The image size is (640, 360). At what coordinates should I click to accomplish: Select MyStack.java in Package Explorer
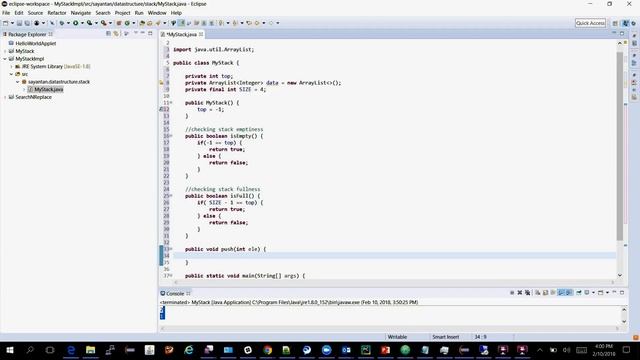48,89
